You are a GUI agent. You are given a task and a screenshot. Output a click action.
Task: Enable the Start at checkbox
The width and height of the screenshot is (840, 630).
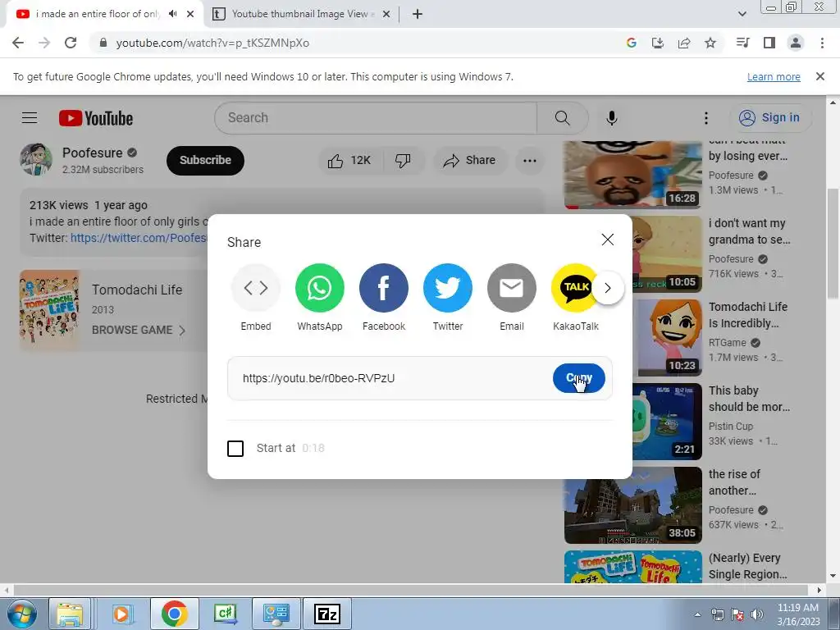tap(235, 449)
